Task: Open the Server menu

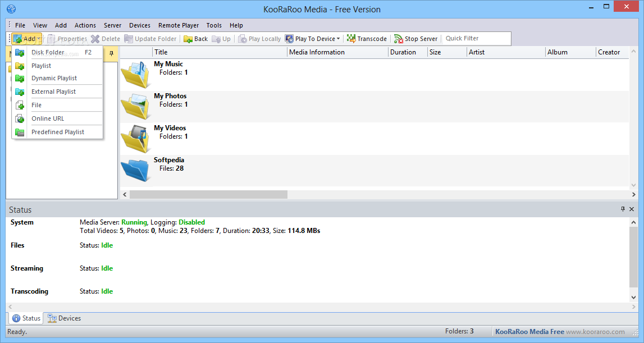Action: click(112, 25)
